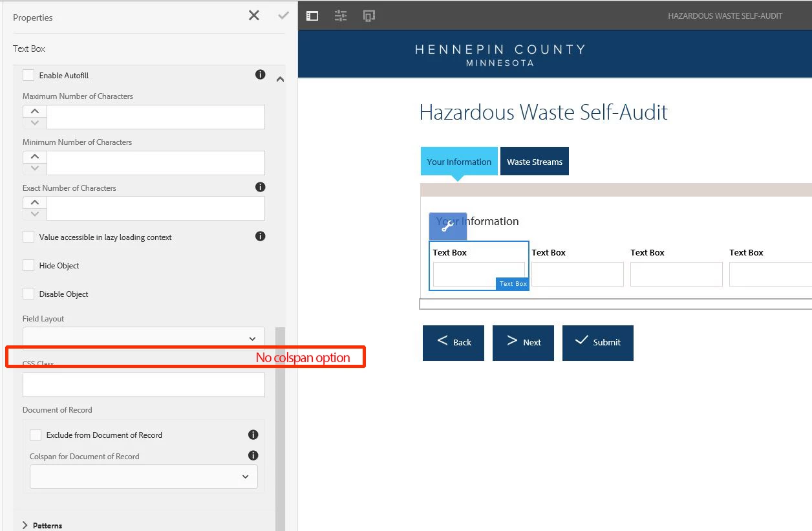
Task: Show info for Exact Number of Characters
Action: [x=261, y=187]
